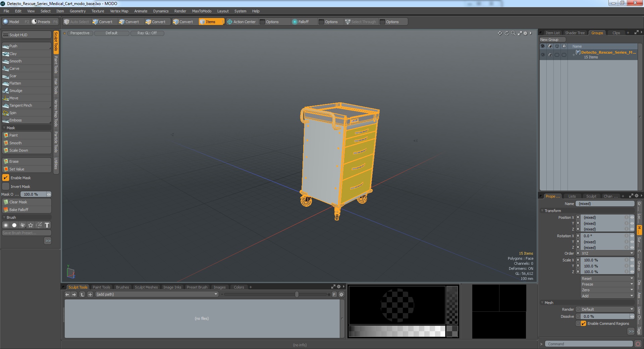The image size is (644, 349).
Task: Go back in the path browser
Action: click(x=67, y=294)
